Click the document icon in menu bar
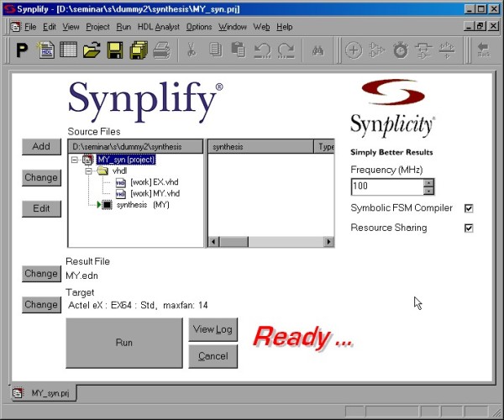Image resolution: width=504 pixels, height=420 pixels. [15, 27]
